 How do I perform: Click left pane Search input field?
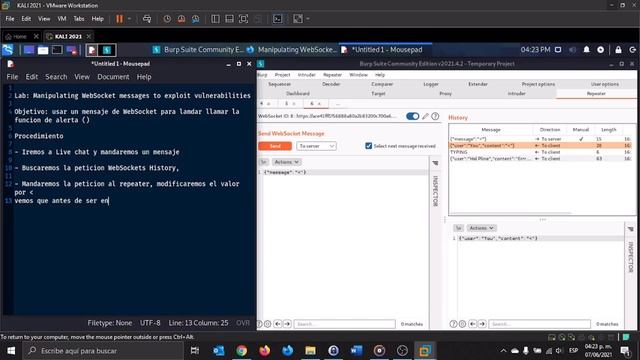344,324
